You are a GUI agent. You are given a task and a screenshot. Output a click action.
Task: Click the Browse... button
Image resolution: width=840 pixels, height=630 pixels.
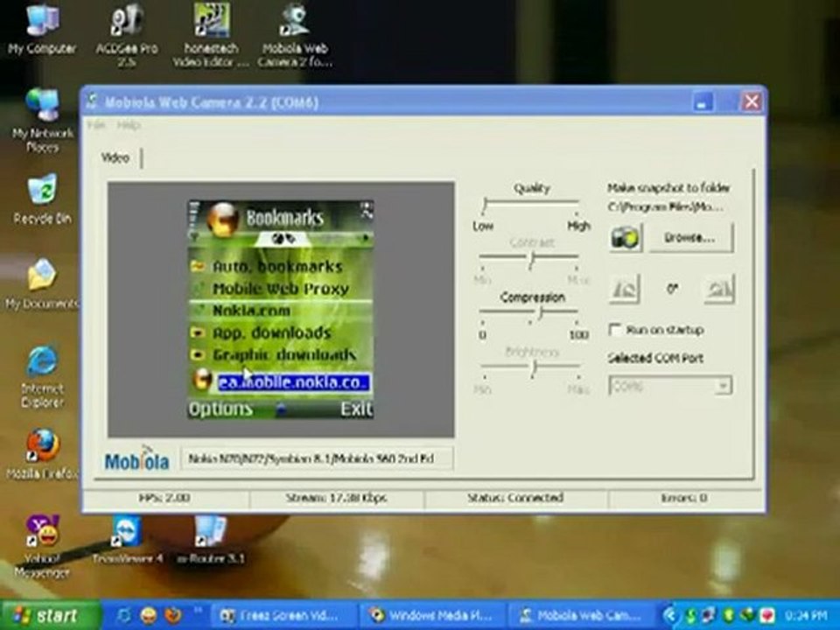tap(690, 238)
